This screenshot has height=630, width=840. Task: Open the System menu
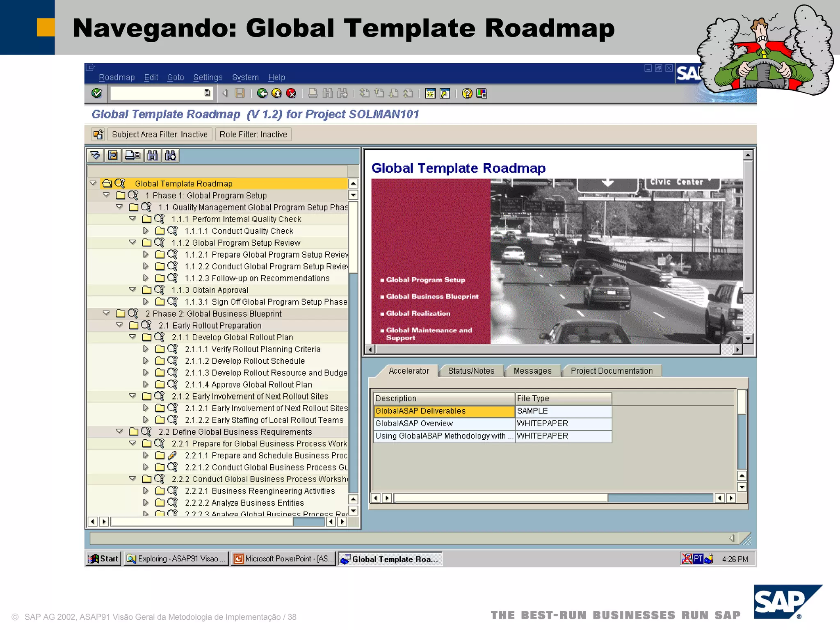245,77
